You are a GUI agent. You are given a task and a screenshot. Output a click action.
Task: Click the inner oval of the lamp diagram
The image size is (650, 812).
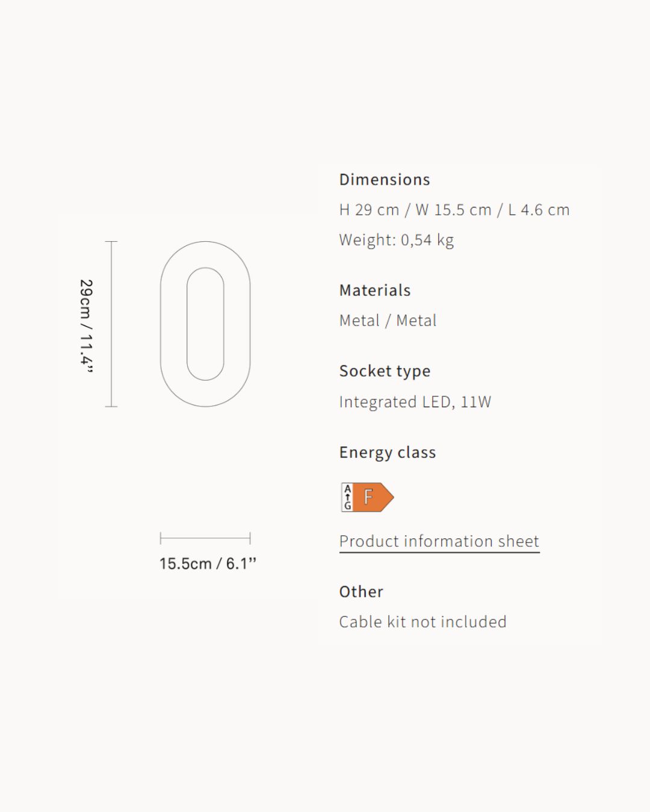[x=205, y=324]
